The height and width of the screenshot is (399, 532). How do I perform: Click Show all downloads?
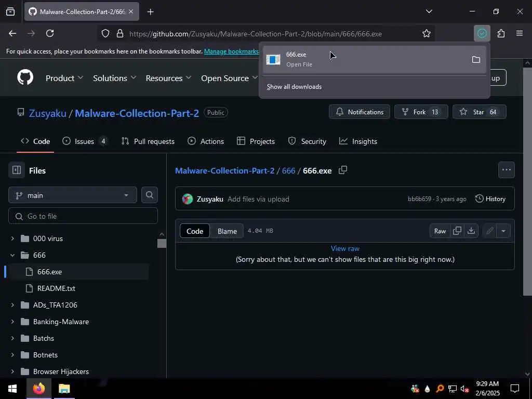[x=294, y=87]
